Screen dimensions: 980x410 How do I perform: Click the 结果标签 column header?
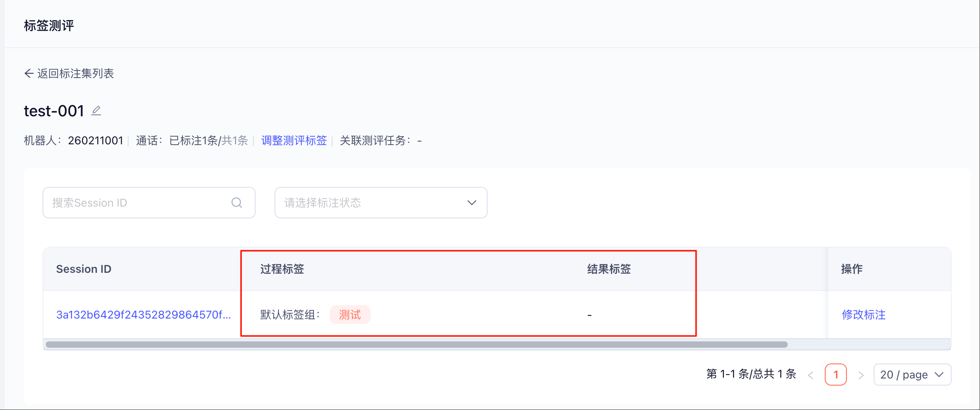609,269
